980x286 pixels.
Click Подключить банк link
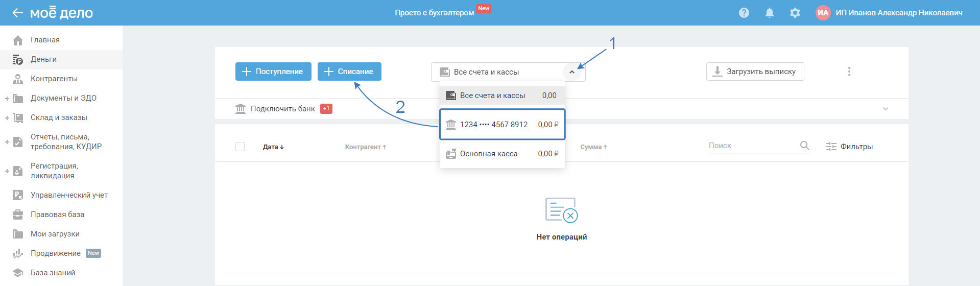click(283, 109)
